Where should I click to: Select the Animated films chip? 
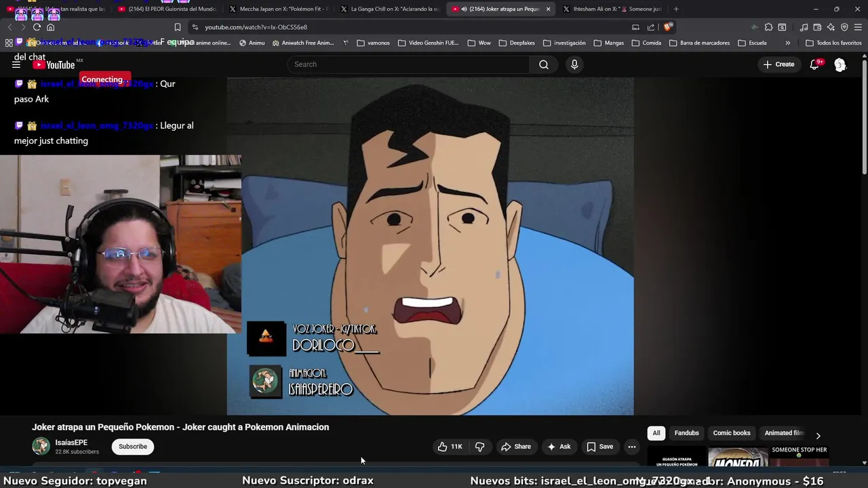pyautogui.click(x=784, y=433)
